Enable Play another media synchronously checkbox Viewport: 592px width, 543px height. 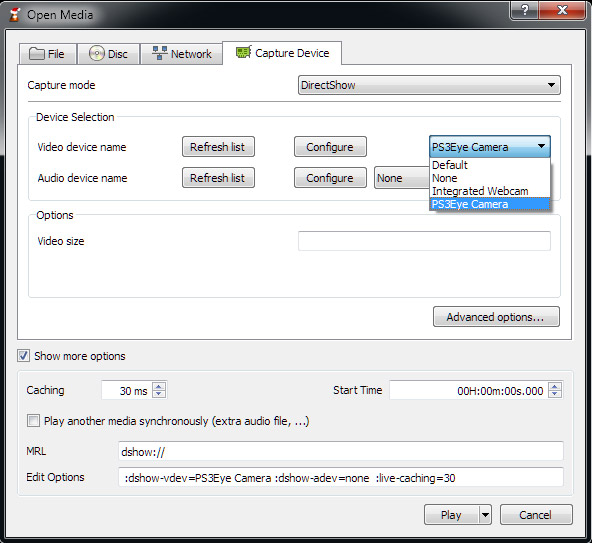click(x=33, y=421)
